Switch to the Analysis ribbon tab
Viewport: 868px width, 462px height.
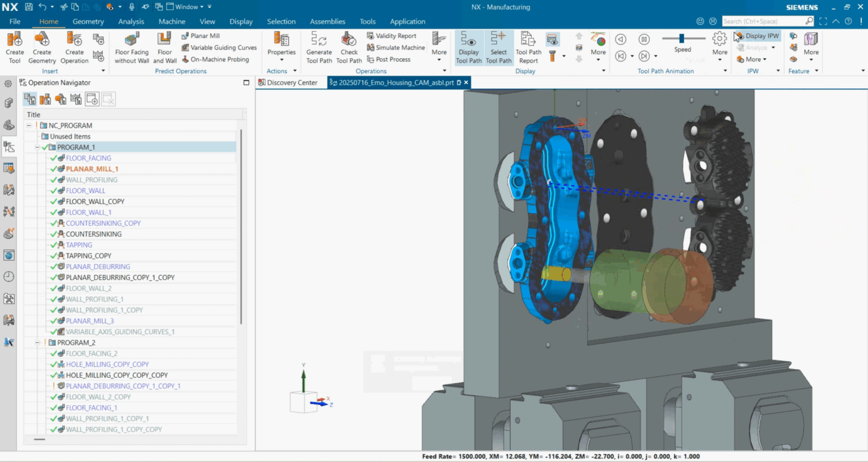click(x=131, y=21)
